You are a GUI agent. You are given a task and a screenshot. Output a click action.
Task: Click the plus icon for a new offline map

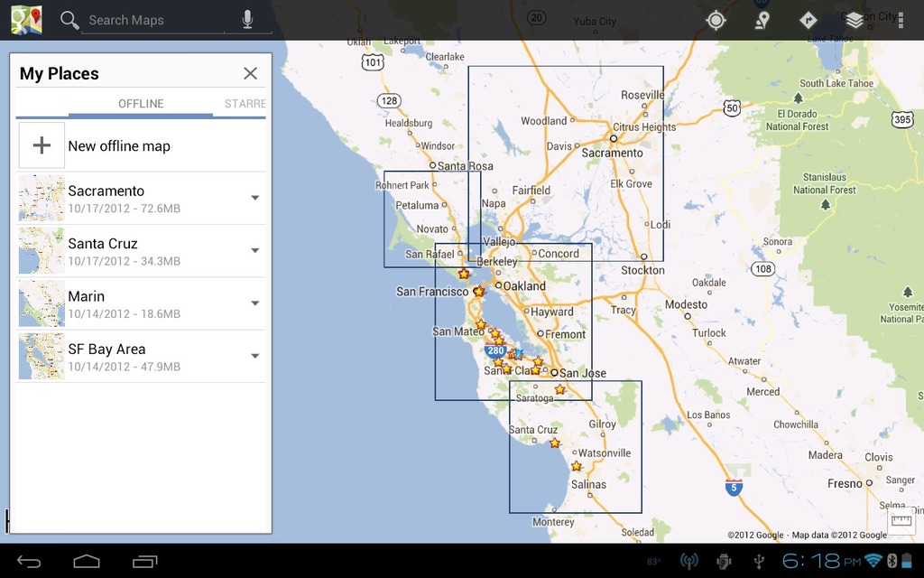coord(42,145)
